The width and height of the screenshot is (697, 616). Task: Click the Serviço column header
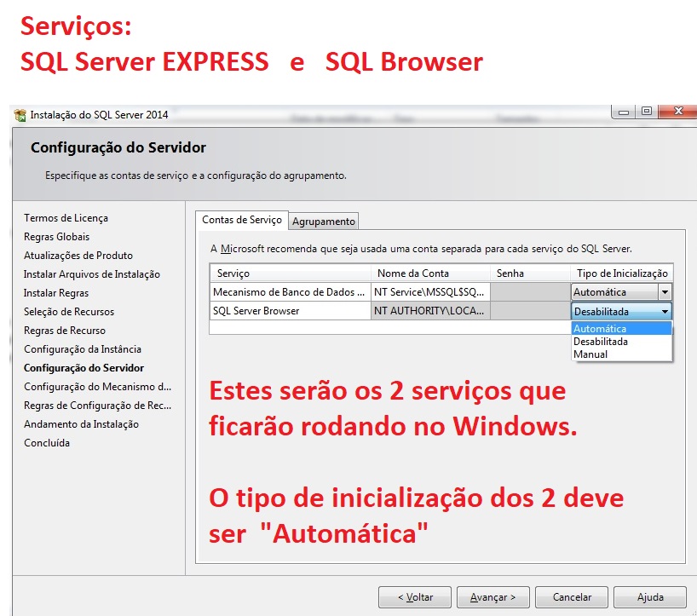pos(291,273)
